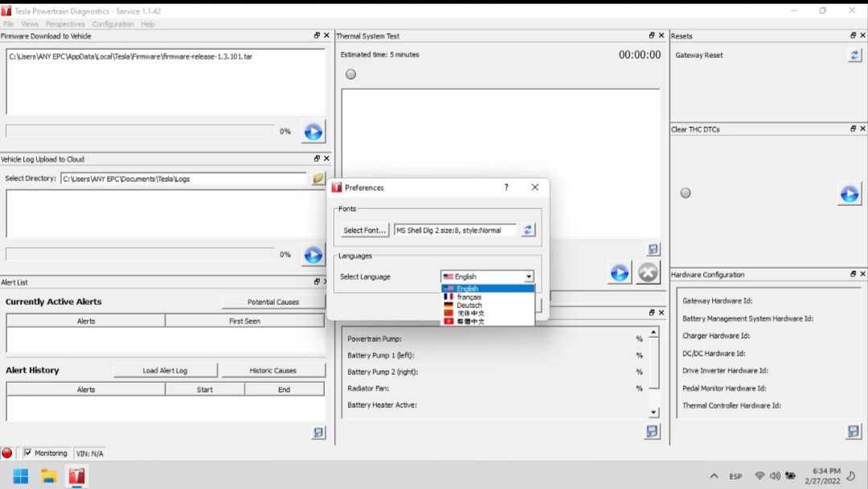This screenshot has width=868, height=489.
Task: Click Thermal System Test status indicator
Action: pyautogui.click(x=350, y=74)
